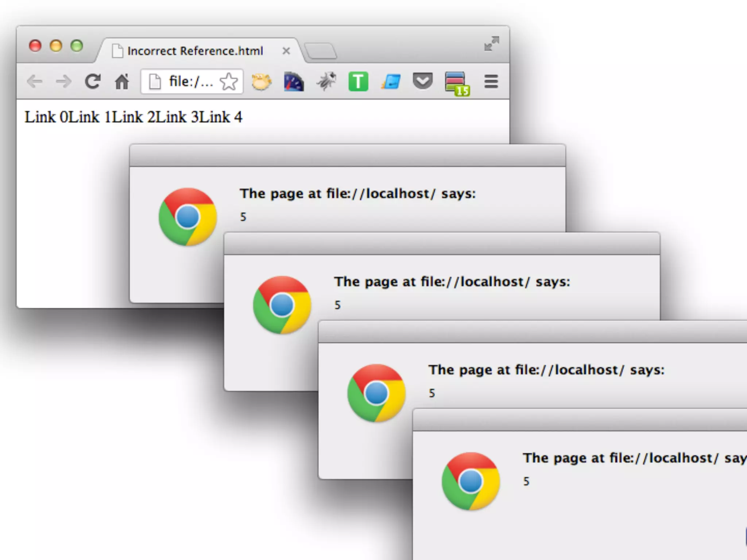Click the Link 1 hyperlink
The height and width of the screenshot is (560, 747).
click(90, 117)
